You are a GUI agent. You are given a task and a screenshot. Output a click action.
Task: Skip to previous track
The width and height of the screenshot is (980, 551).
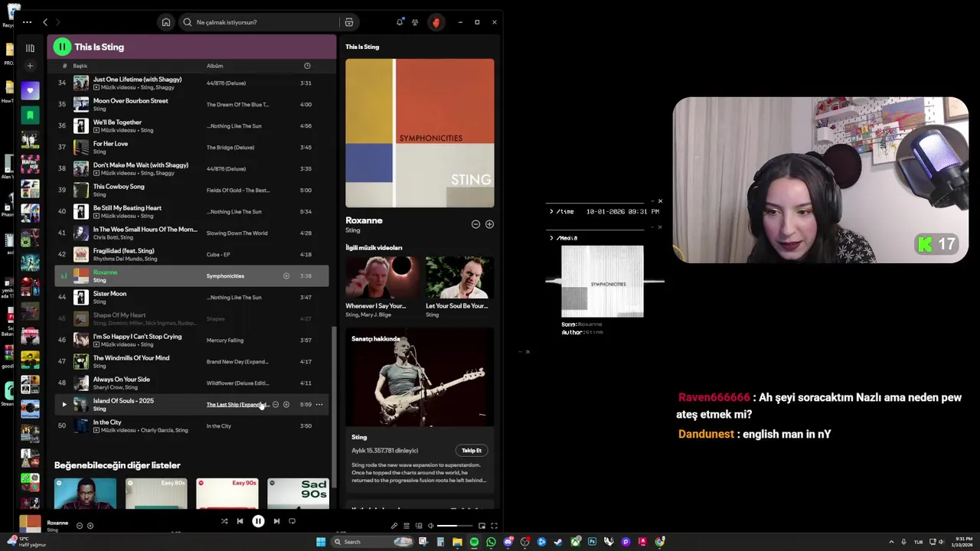click(240, 521)
